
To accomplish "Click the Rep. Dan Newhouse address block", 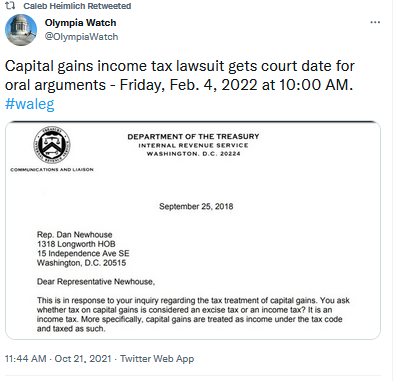I will (x=83, y=249).
